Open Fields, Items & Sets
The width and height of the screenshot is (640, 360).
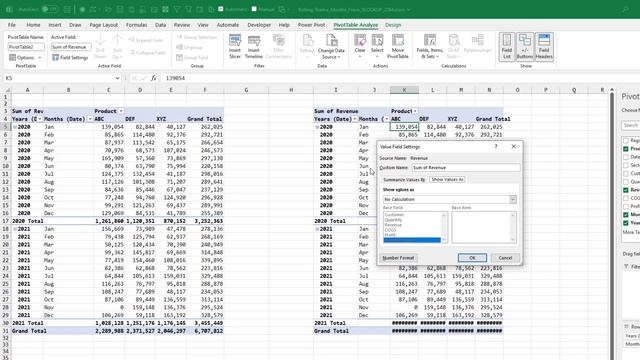click(429, 46)
